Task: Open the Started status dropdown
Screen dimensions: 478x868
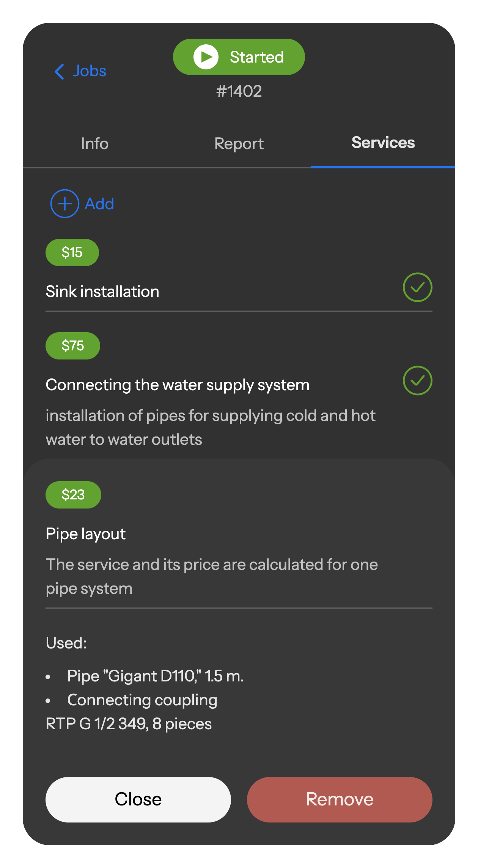Action: [239, 57]
